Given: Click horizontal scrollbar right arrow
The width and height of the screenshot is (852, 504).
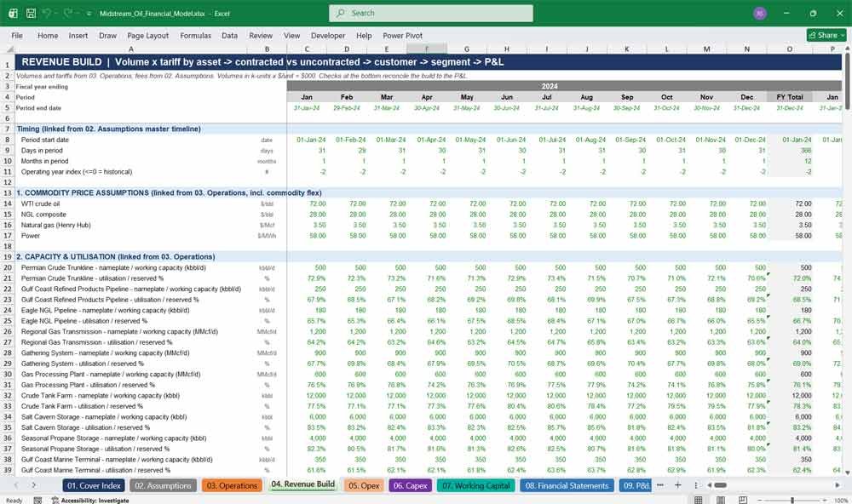Looking at the screenshot, I should [x=838, y=485].
